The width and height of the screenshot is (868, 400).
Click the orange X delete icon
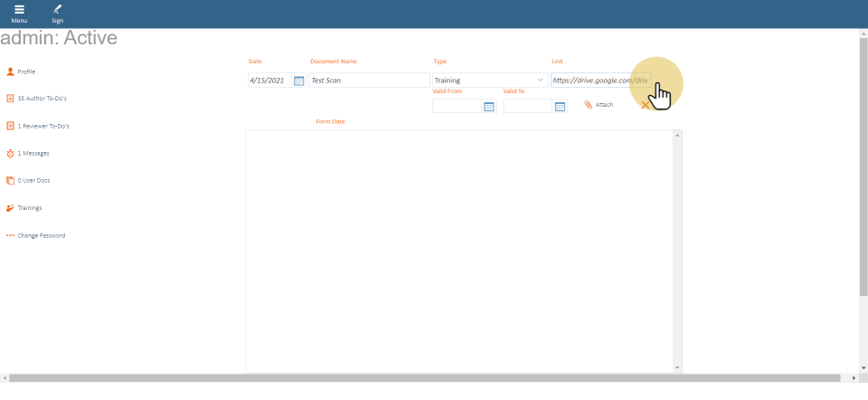(x=645, y=106)
